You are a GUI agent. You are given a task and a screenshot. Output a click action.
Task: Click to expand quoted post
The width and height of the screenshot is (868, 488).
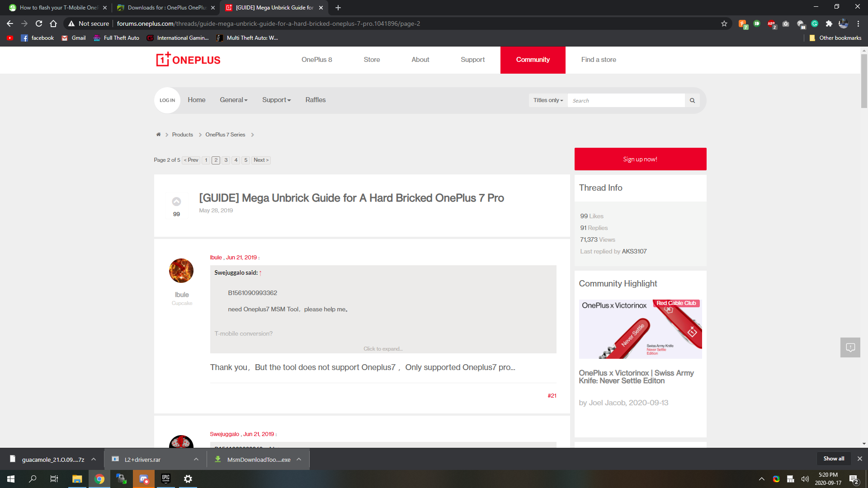[383, 349]
